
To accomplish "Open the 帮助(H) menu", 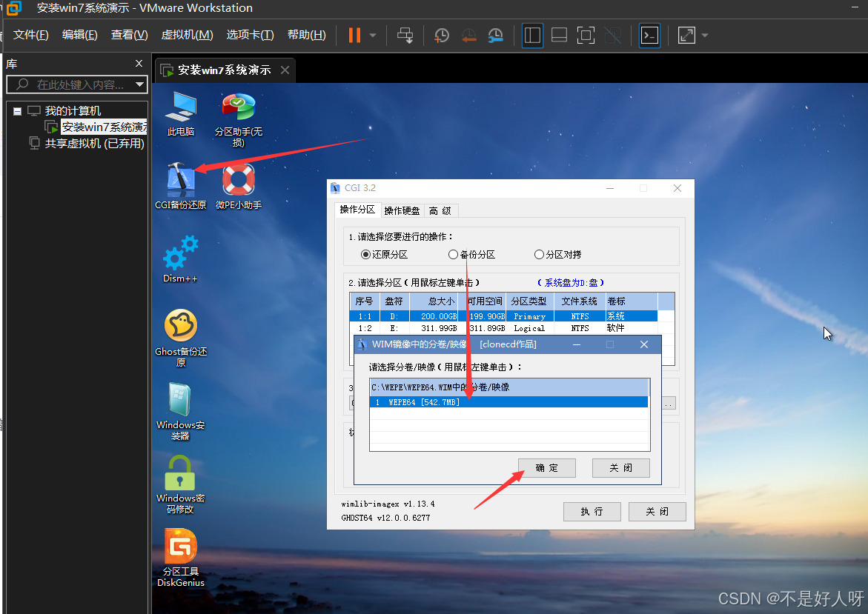I will click(x=307, y=35).
